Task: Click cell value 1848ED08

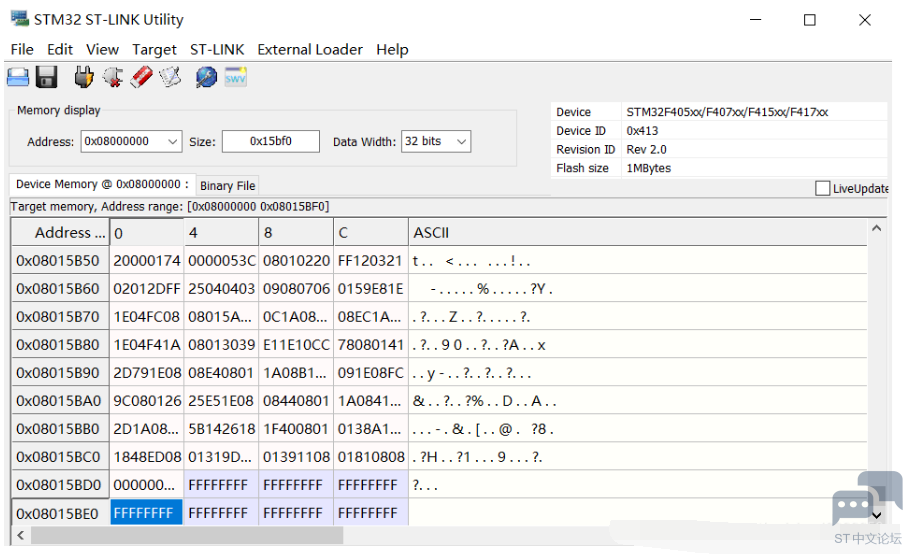Action: (147, 457)
